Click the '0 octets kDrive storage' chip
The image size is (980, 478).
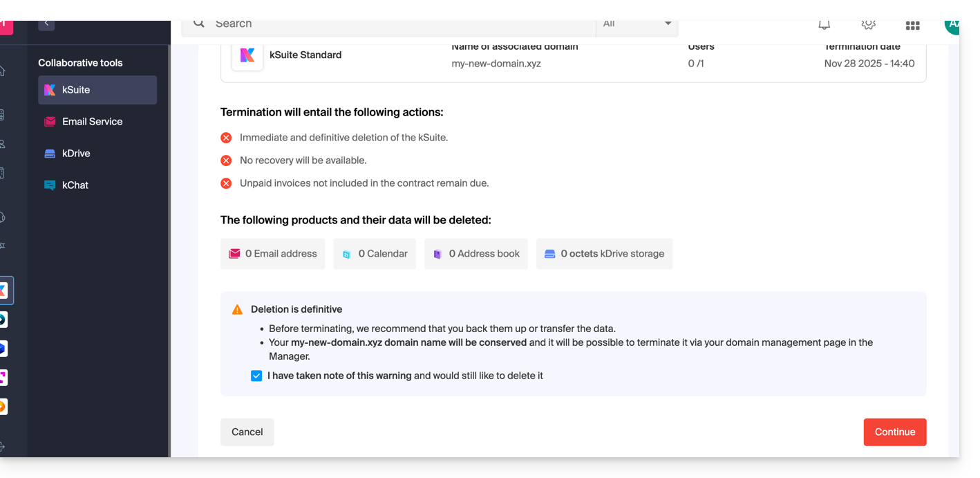(x=604, y=254)
